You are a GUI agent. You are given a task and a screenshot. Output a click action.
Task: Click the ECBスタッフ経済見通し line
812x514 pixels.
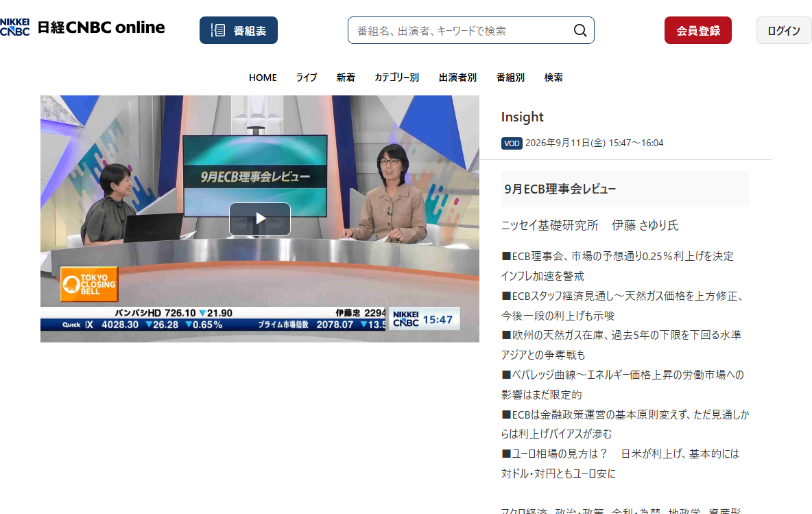[622, 296]
